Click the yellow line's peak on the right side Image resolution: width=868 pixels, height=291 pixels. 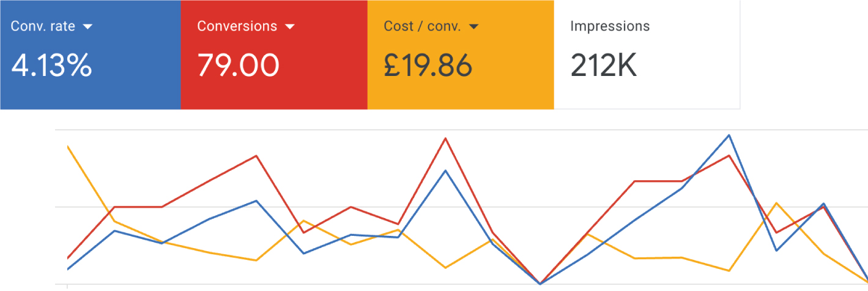click(x=776, y=203)
